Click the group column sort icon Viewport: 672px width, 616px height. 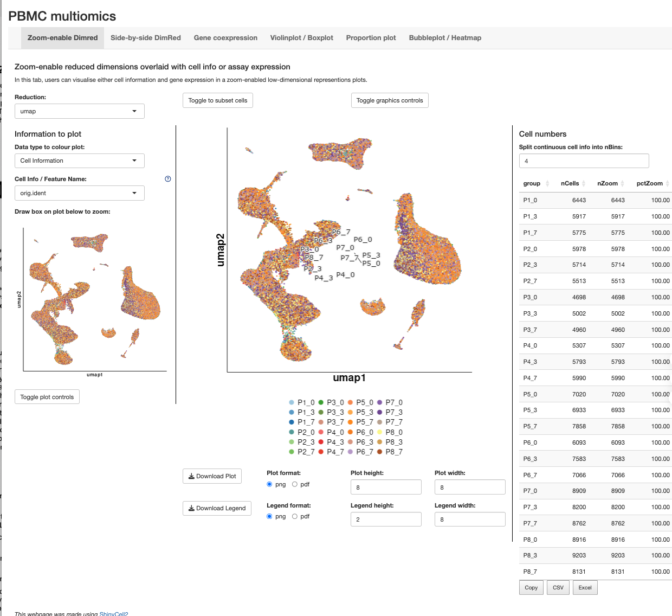point(547,184)
